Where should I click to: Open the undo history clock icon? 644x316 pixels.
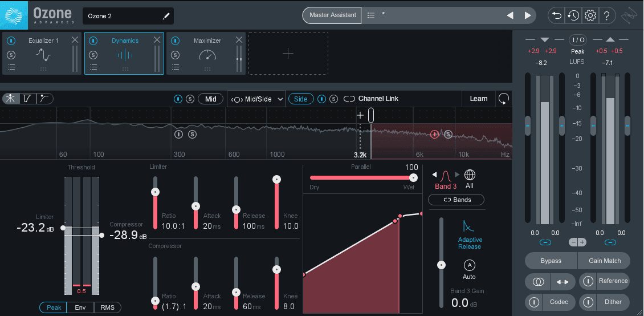coord(573,15)
